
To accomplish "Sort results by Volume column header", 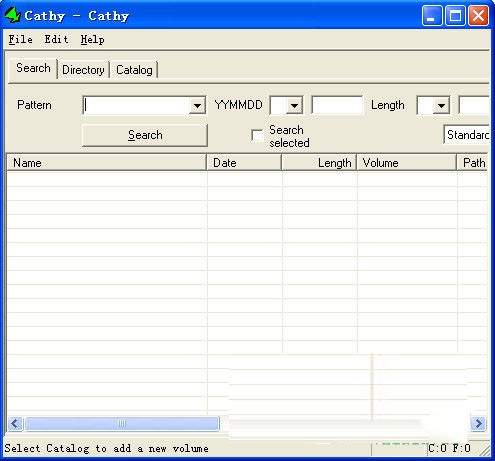I will point(407,163).
